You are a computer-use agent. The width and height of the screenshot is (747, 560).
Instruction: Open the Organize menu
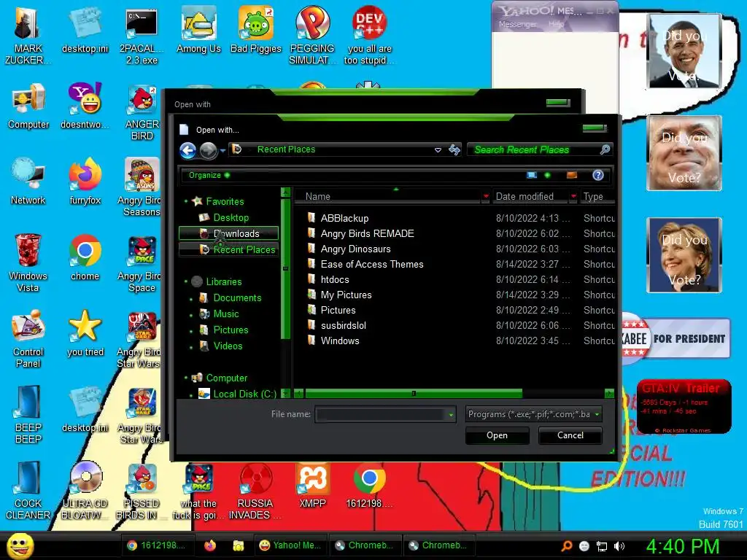click(x=209, y=175)
